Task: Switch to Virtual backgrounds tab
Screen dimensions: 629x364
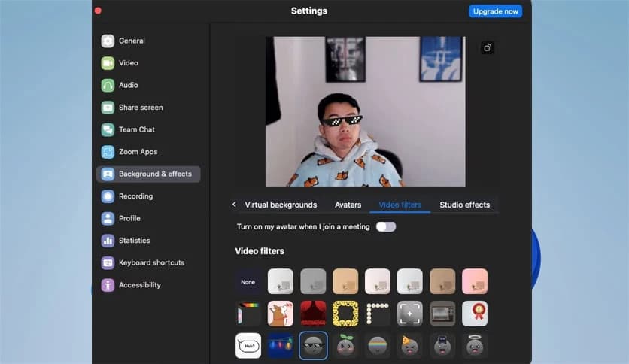Action: pyautogui.click(x=281, y=205)
